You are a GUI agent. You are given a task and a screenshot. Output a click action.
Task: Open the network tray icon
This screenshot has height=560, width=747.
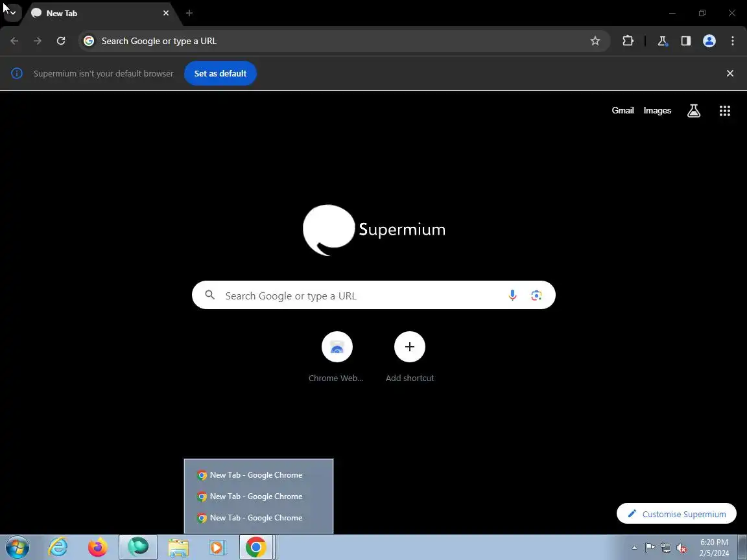[x=666, y=548]
